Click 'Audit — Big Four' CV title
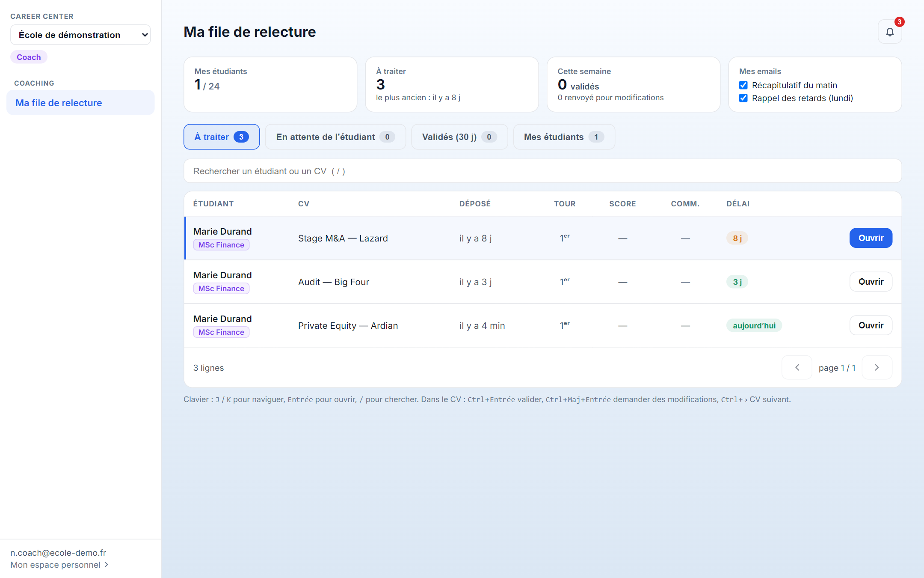 pyautogui.click(x=334, y=282)
